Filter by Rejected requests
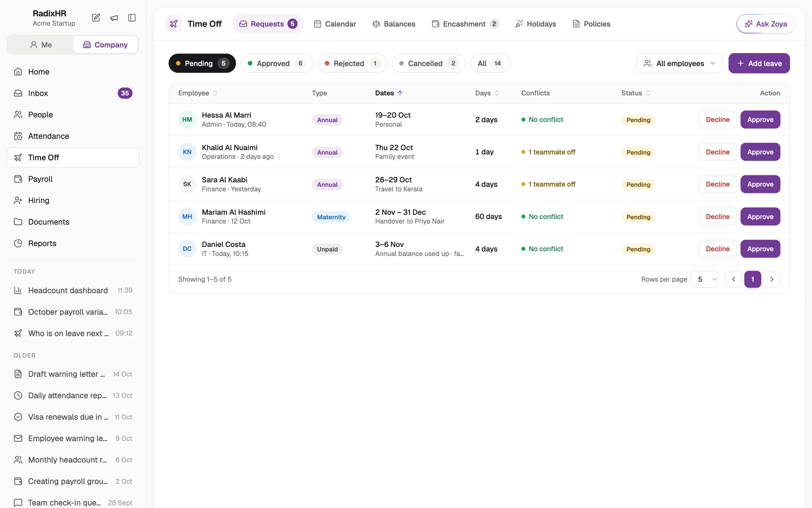The width and height of the screenshot is (812, 508). (352, 63)
